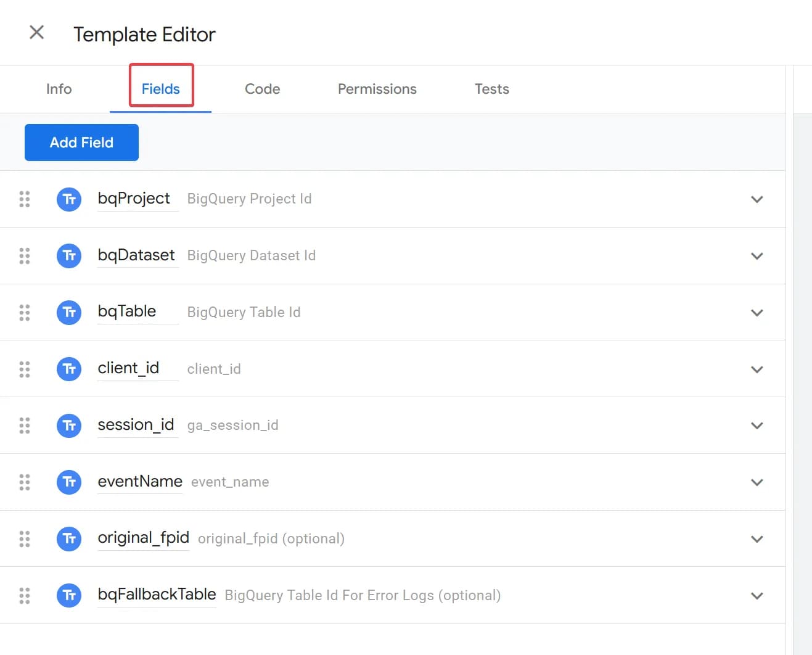The width and height of the screenshot is (812, 655).
Task: Edit the bqProject field name
Action: (138, 199)
